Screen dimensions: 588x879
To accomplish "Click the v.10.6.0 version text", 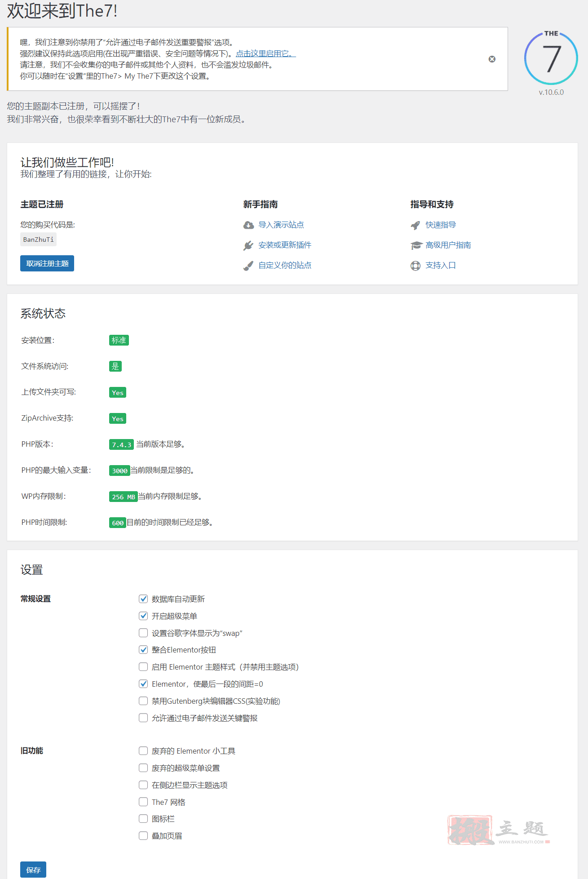I will pyautogui.click(x=551, y=92).
